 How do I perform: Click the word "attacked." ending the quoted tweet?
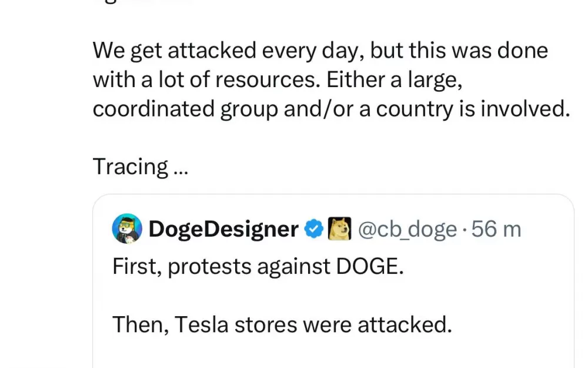[405, 325]
